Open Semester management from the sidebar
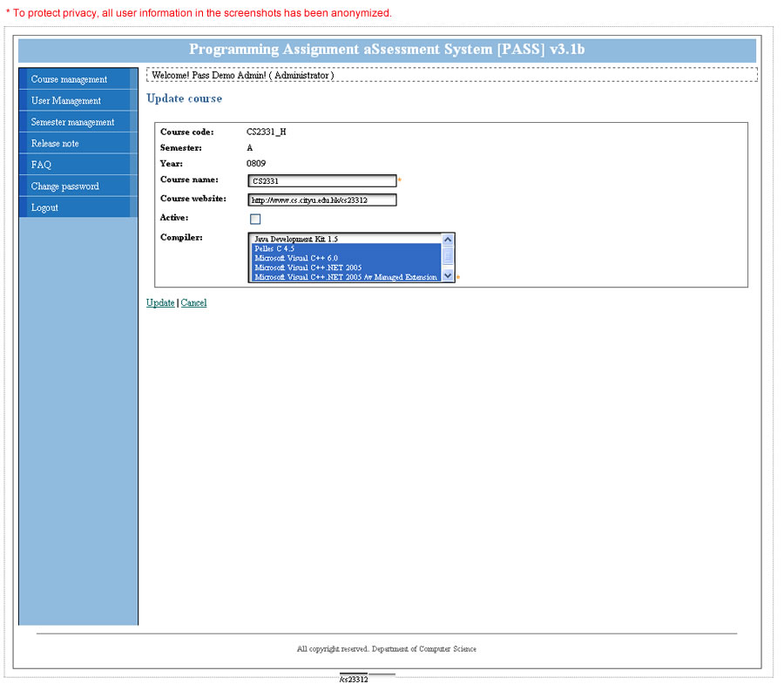This screenshot has width=784, height=684. [x=73, y=122]
